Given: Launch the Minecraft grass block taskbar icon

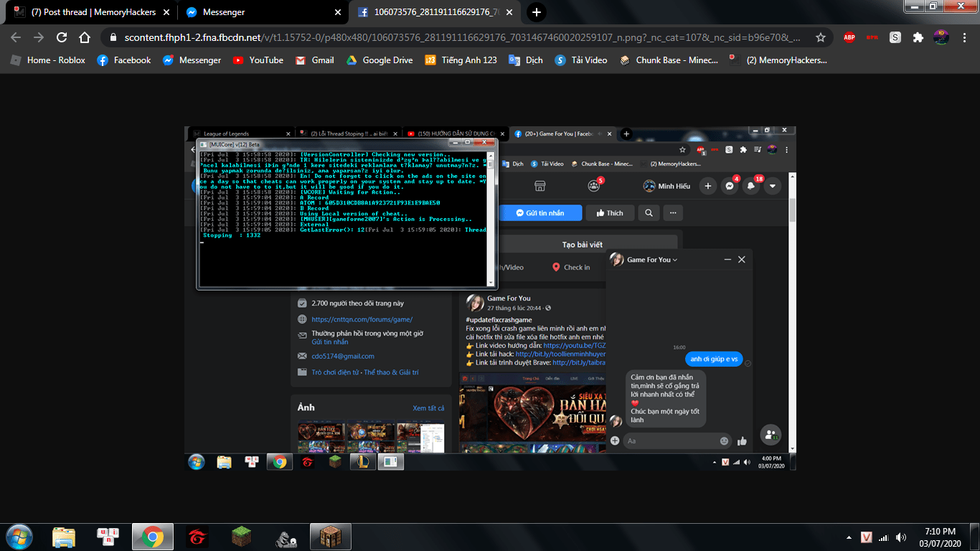Looking at the screenshot, I should coord(241,537).
